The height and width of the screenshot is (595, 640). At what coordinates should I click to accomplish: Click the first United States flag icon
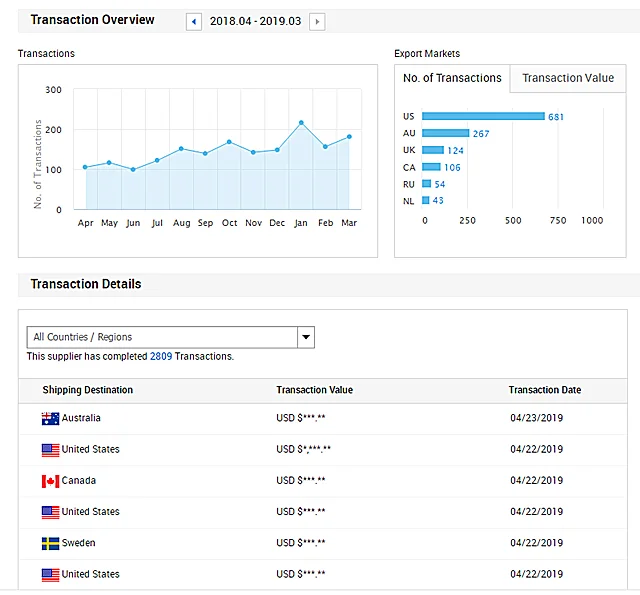click(50, 450)
